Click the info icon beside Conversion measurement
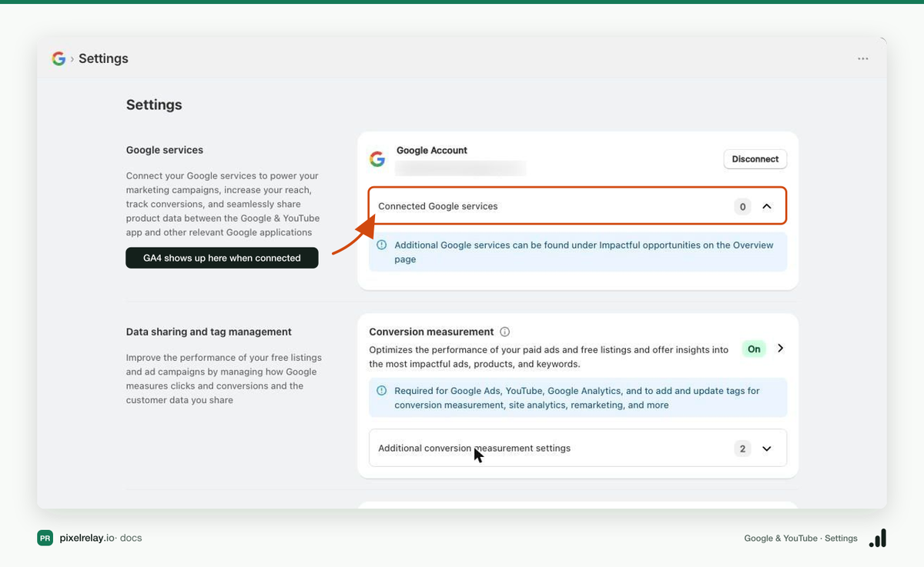The height and width of the screenshot is (567, 924). [x=505, y=332]
